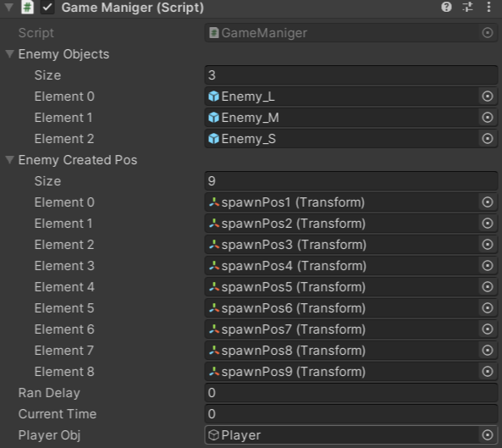Screen dimensions: 502x448
Task: Open object picker for Script field
Action: pyautogui.click(x=488, y=33)
